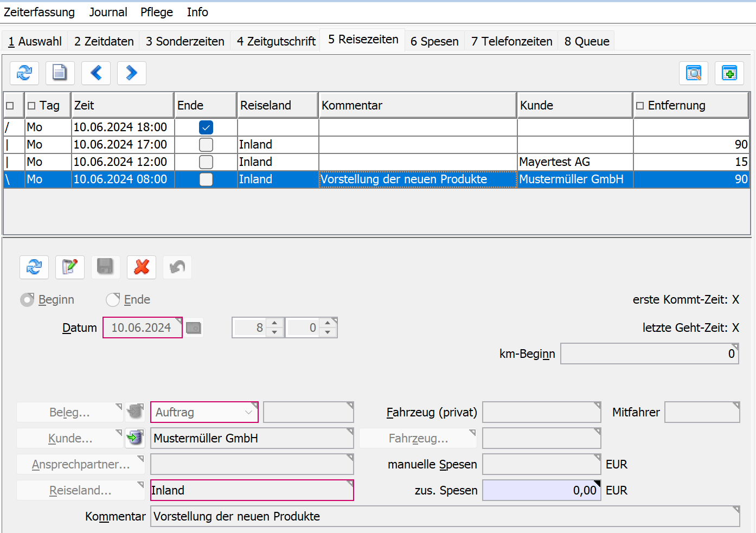Delete entry with the red X icon
Screen dimensions: 756x533
(x=142, y=267)
